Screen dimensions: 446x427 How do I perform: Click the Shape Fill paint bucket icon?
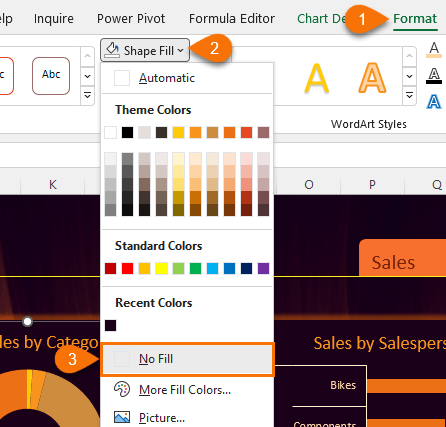click(x=112, y=50)
